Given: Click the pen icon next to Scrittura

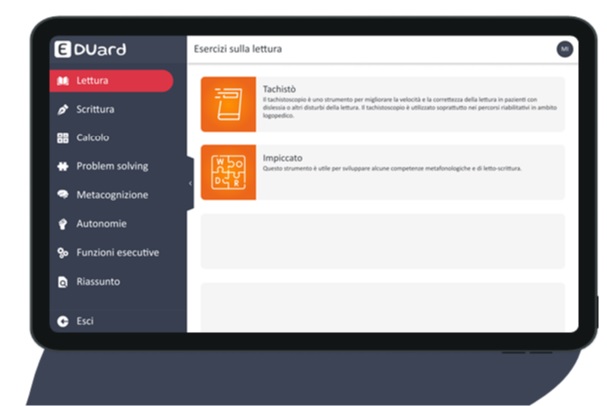Looking at the screenshot, I should click(63, 110).
